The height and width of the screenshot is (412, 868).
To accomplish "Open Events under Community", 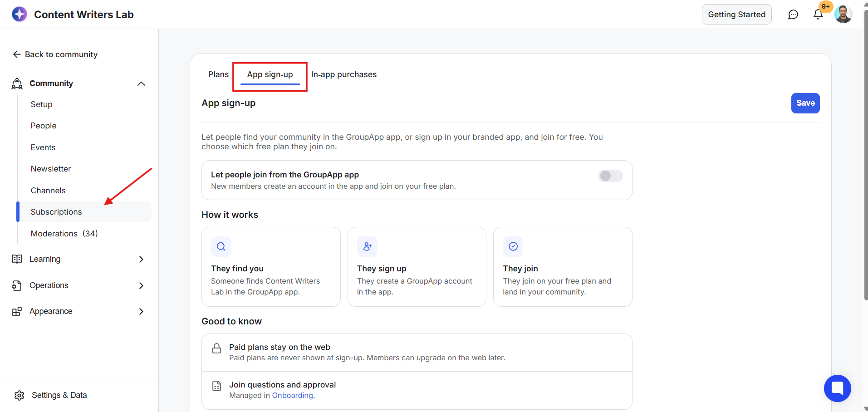I will [x=43, y=147].
